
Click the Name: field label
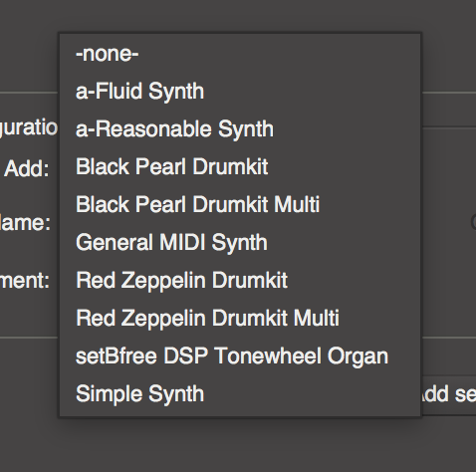pos(25,222)
